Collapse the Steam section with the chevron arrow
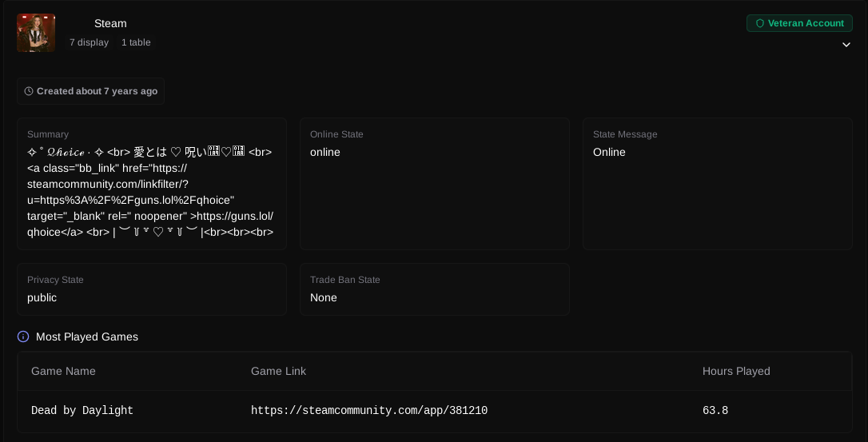 pos(846,45)
